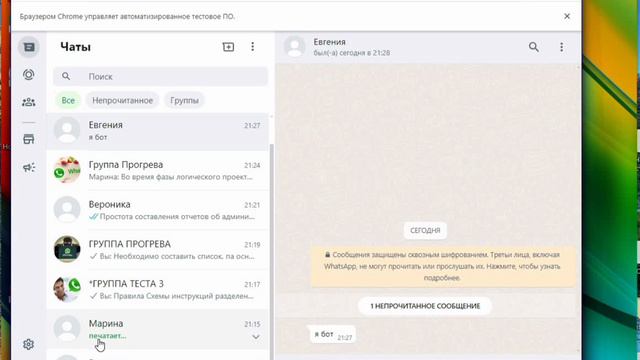Open the Chats section icon in sidebar
Viewport: 640px width, 360px height.
[x=29, y=47]
